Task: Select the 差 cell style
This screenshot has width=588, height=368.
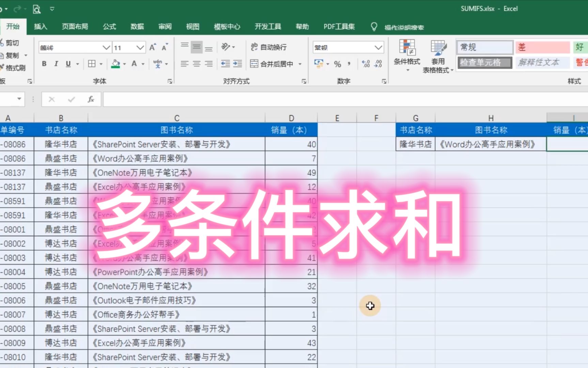Action: (542, 47)
